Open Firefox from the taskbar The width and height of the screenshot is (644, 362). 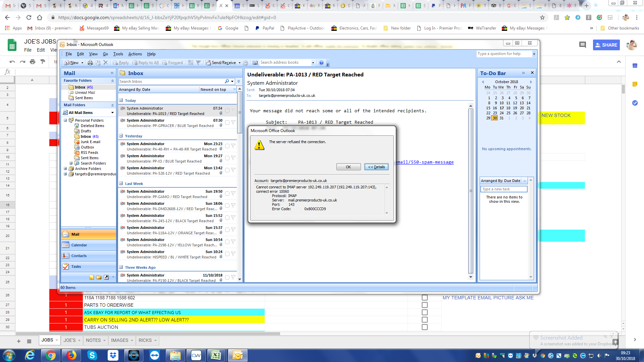(x=71, y=355)
